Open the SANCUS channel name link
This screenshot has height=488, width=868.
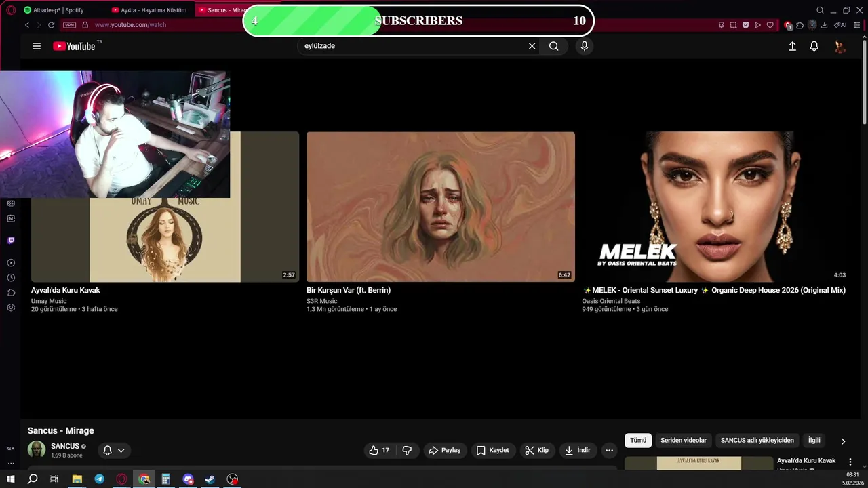pos(65,446)
